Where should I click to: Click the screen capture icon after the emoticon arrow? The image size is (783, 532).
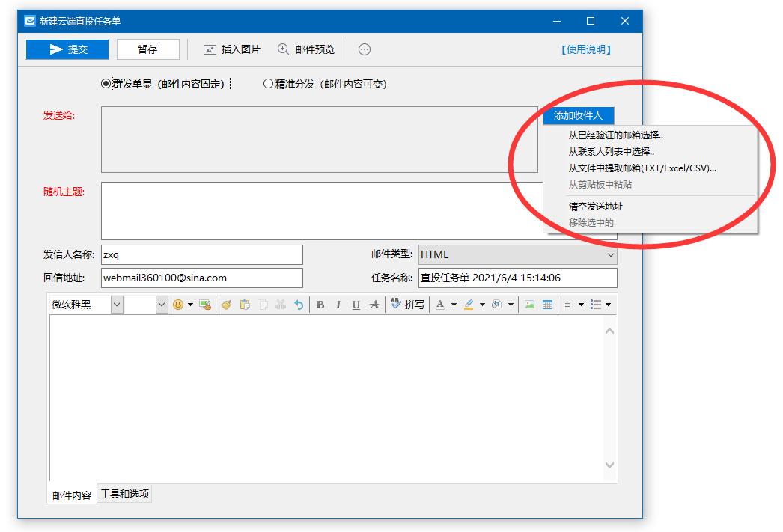(205, 305)
